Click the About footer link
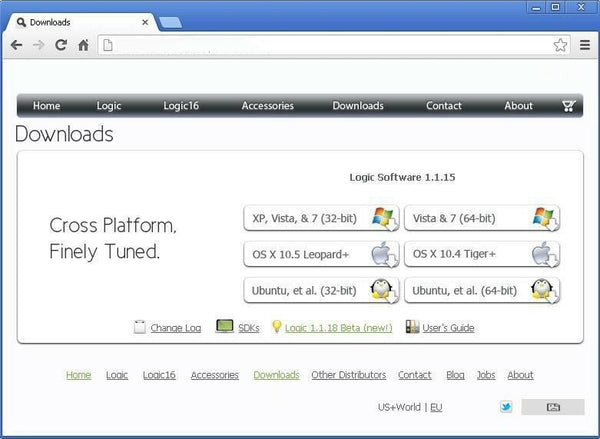Viewport: 600px width, 439px height. [520, 375]
